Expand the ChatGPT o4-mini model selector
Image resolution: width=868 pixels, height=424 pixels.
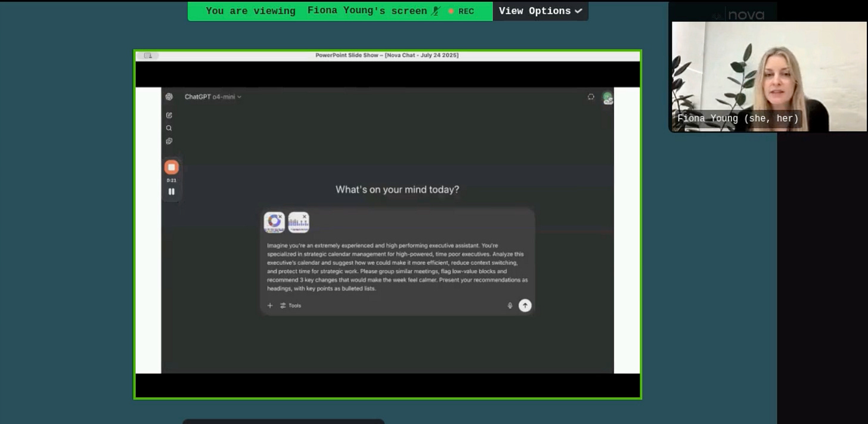(213, 97)
